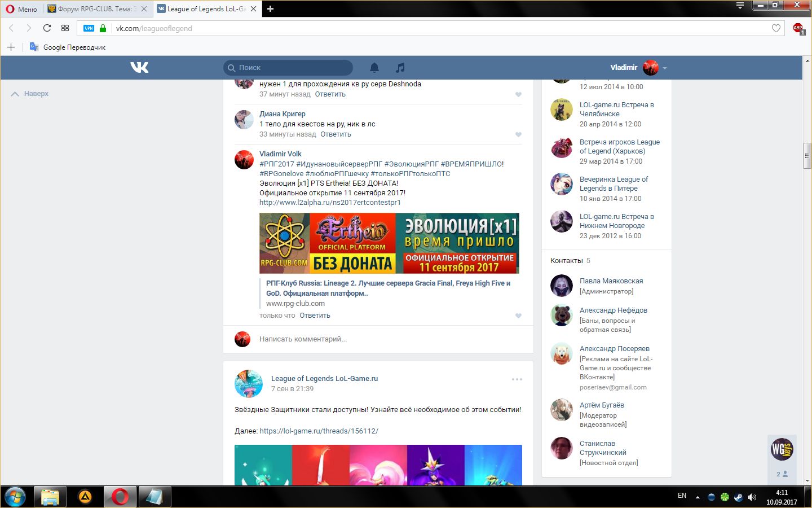Add page to bookmarks heart icon
Screen dimensions: 812x508
(x=776, y=28)
